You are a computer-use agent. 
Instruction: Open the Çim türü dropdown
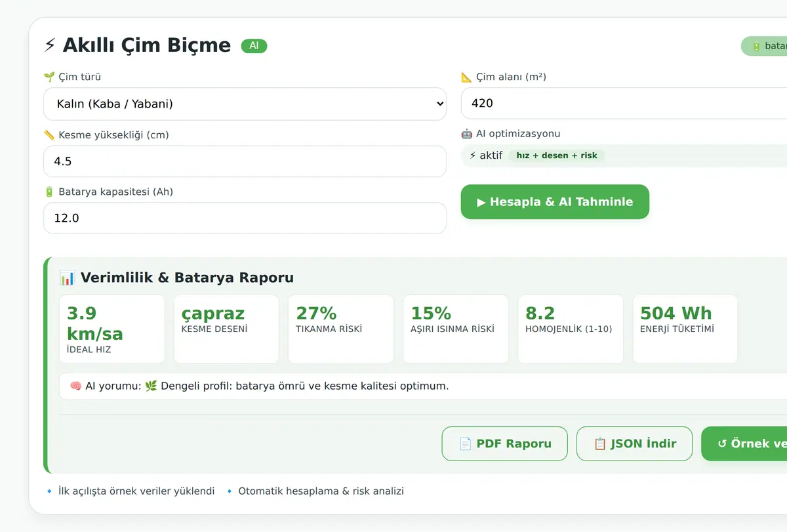point(245,104)
